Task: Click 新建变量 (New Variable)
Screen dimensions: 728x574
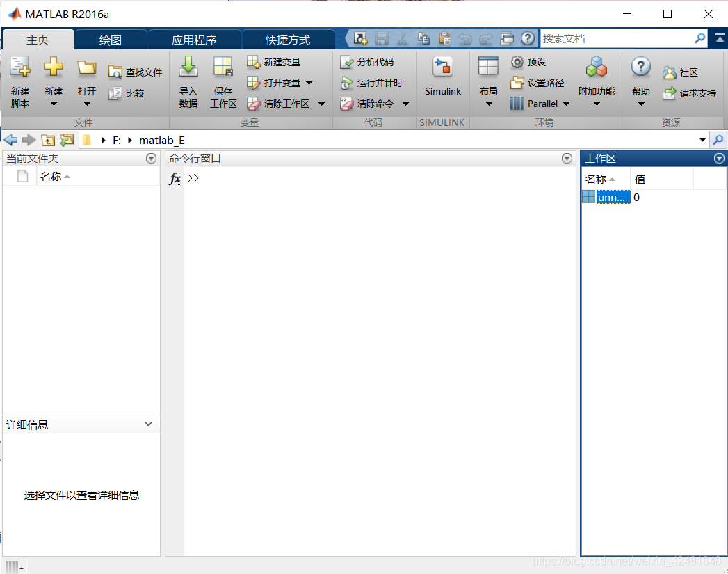Action: [273, 62]
